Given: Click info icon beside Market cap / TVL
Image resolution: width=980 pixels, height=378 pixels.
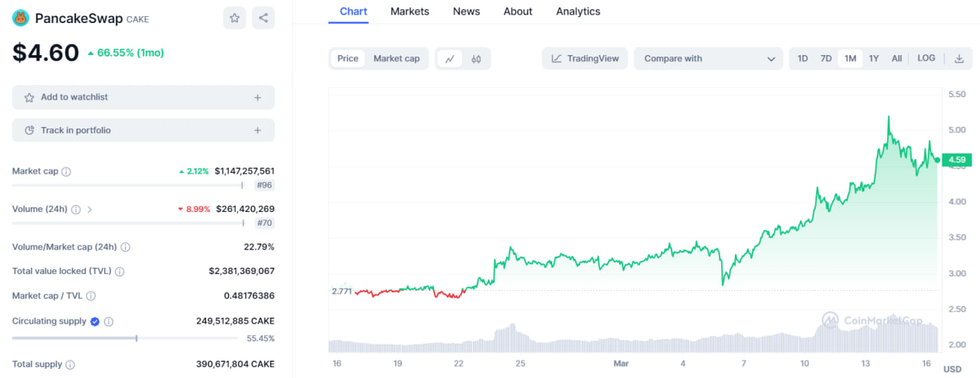Looking at the screenshot, I should tap(91, 295).
